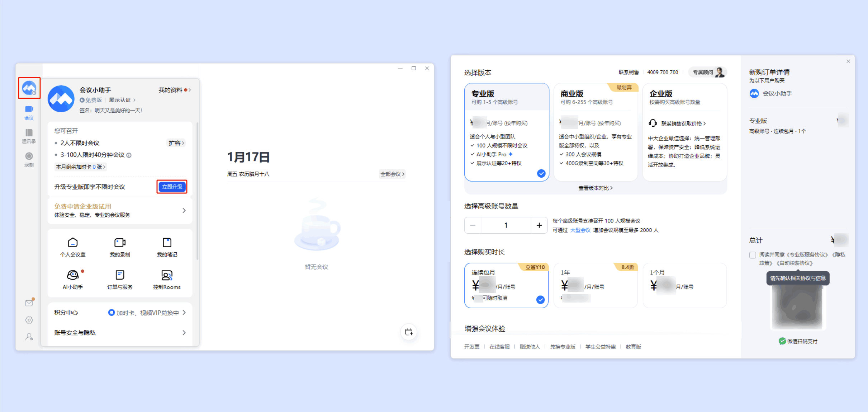Click the profile panel scrollbar
This screenshot has width=868, height=412.
197,190
